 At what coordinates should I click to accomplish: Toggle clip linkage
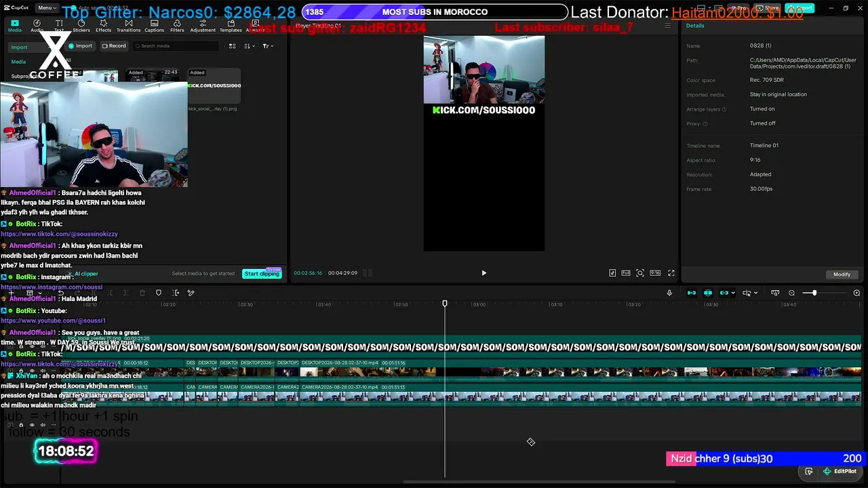click(x=724, y=293)
